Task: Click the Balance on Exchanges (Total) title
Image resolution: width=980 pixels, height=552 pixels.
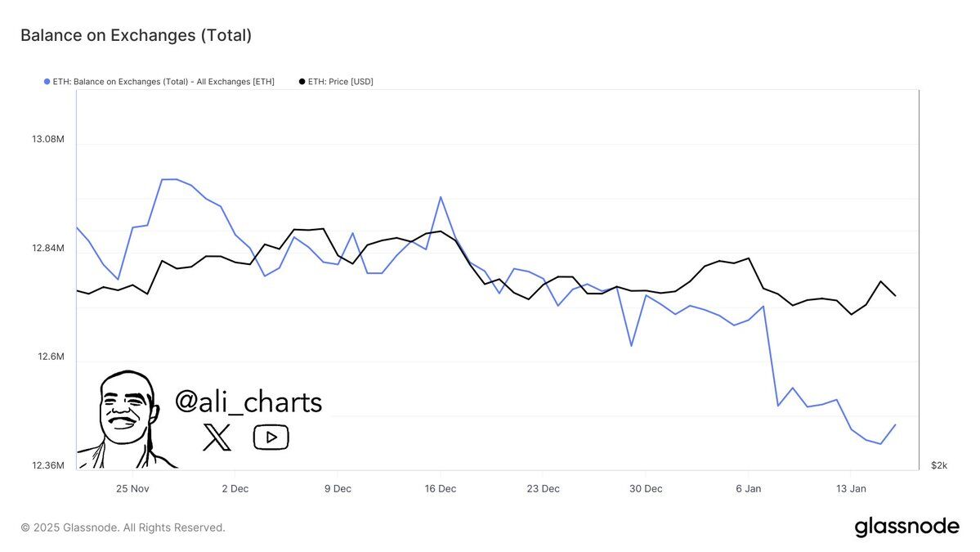Action: pos(136,35)
